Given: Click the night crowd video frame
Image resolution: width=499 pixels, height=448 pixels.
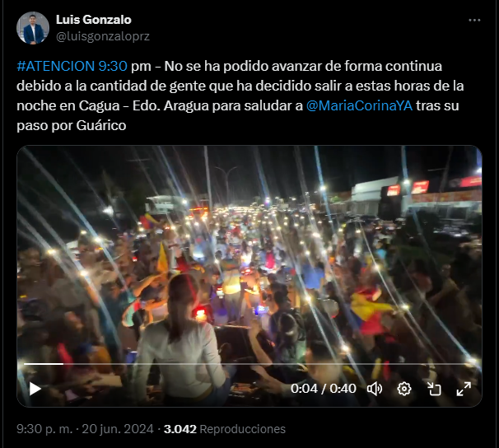Looking at the screenshot, I should [x=249, y=254].
